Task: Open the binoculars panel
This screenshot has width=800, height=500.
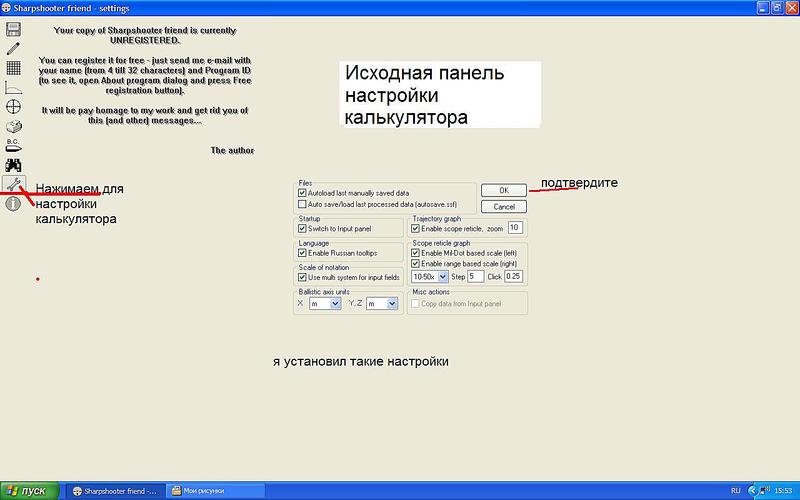Action: tap(13, 165)
